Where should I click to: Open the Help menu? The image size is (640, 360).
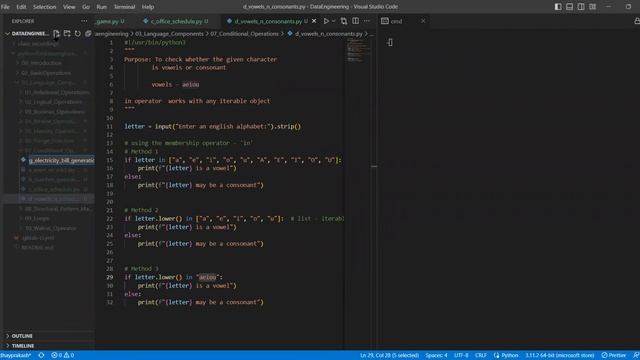pos(148,7)
